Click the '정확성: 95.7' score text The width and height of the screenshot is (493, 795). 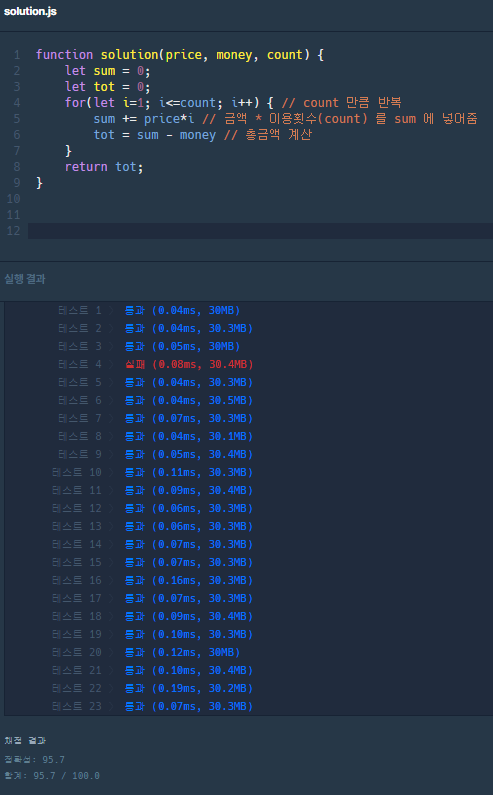[x=34, y=760]
